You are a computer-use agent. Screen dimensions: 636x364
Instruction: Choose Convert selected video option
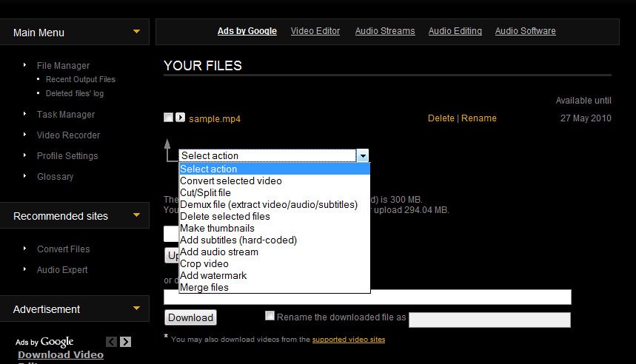[x=231, y=181]
